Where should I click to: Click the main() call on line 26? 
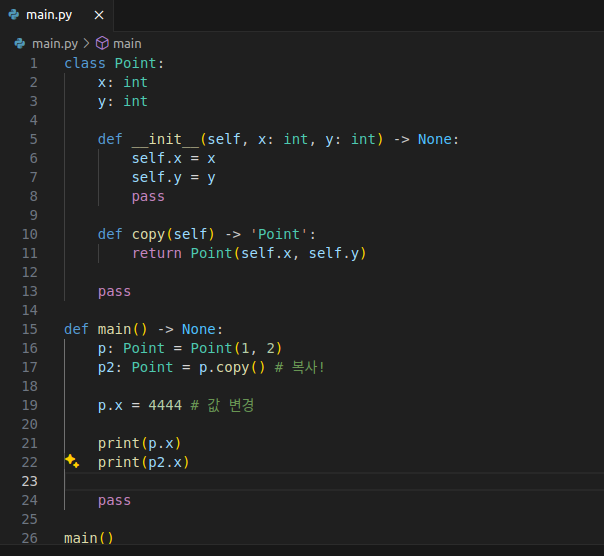[x=89, y=538]
